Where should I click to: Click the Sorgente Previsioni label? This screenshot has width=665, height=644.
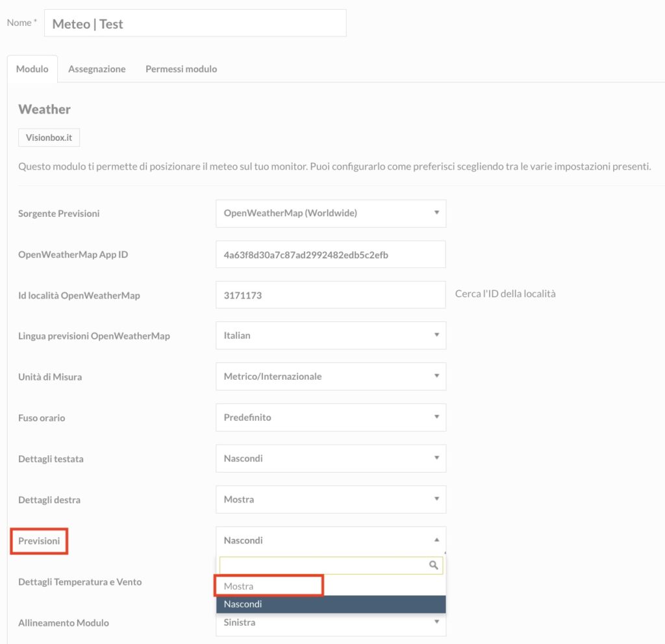click(x=59, y=213)
